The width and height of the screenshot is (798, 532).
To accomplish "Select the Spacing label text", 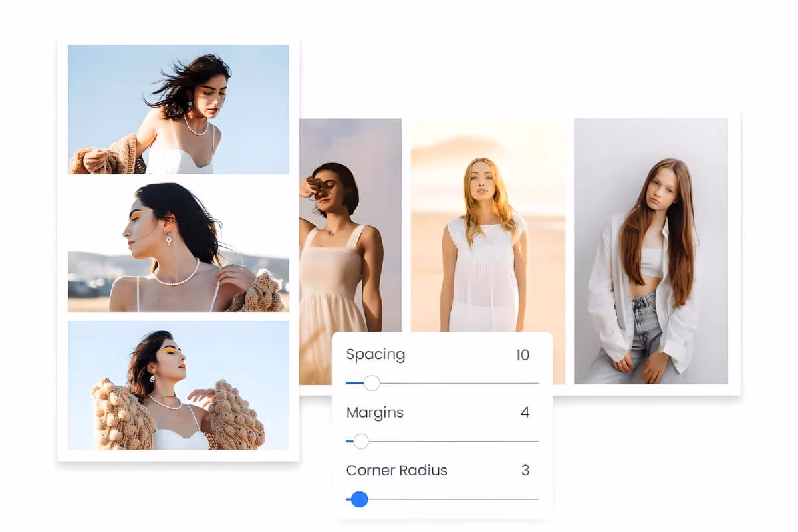I will point(375,355).
